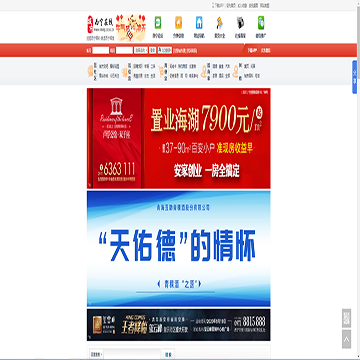360x360 pixels.
Task: Open the blue share tab on right edge
Action: [354, 77]
